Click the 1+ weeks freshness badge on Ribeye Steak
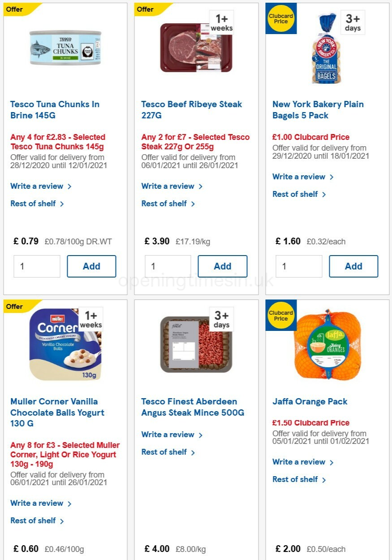Screen dimensions: 392x560 [222, 22]
